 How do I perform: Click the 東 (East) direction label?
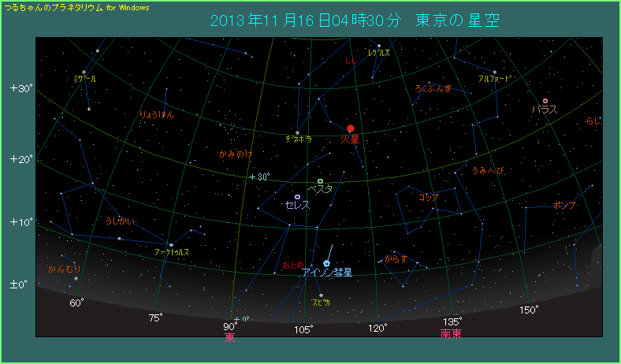(x=229, y=336)
